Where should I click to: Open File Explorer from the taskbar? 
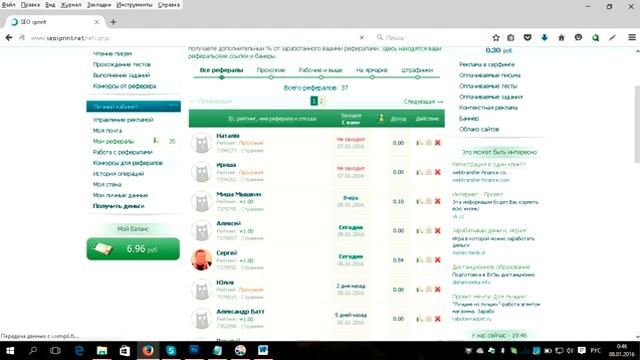point(102,350)
